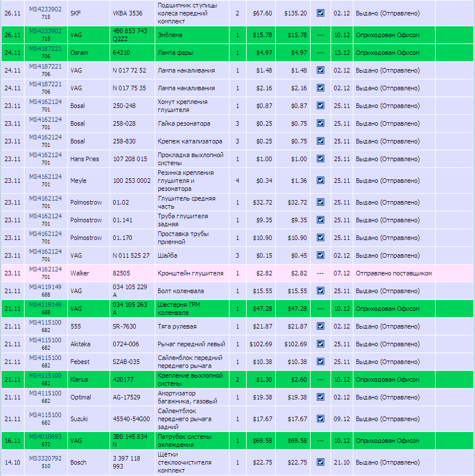Click the brand name Klarius
This screenshot has height=476, width=475.
(79, 379)
